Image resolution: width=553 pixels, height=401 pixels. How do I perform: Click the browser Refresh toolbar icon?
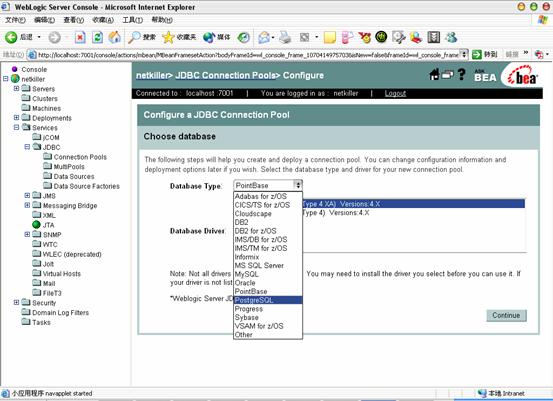click(x=97, y=37)
